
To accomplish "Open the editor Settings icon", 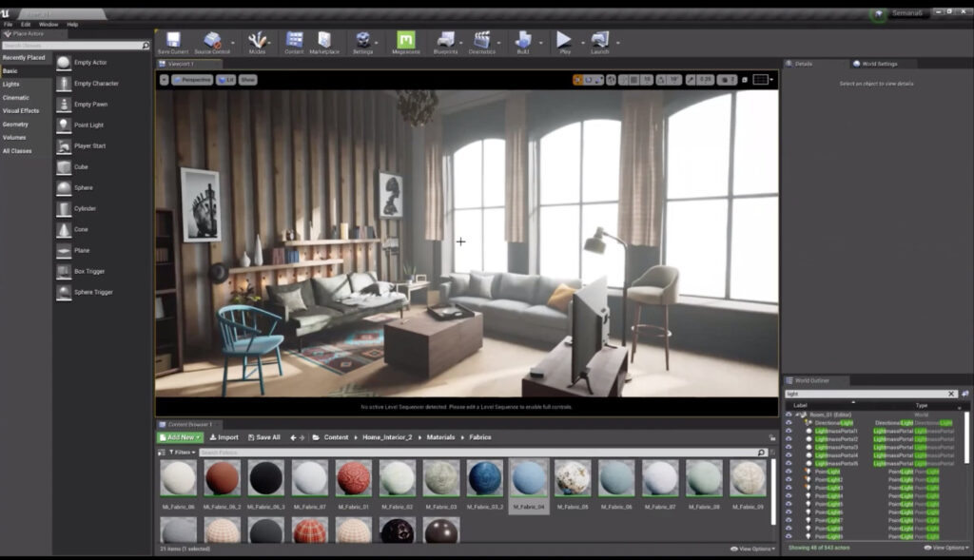I will 362,40.
